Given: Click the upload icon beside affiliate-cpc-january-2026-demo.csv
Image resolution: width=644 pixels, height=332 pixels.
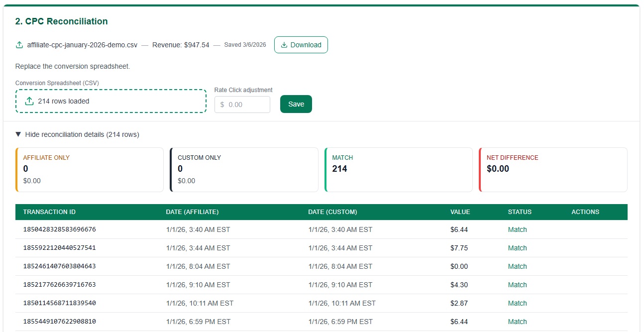Looking at the screenshot, I should (19, 45).
